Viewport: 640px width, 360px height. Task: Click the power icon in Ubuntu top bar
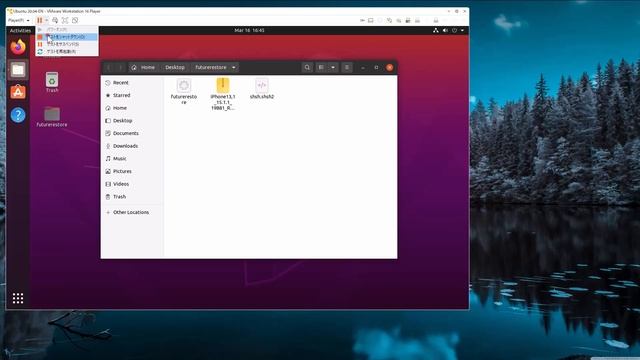(454, 31)
